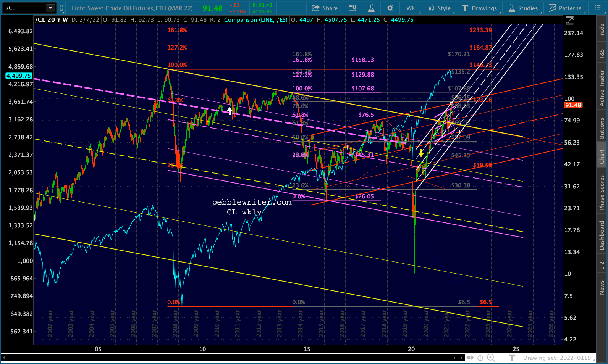Open the Share menu
The height and width of the screenshot is (364, 608).
(x=325, y=8)
